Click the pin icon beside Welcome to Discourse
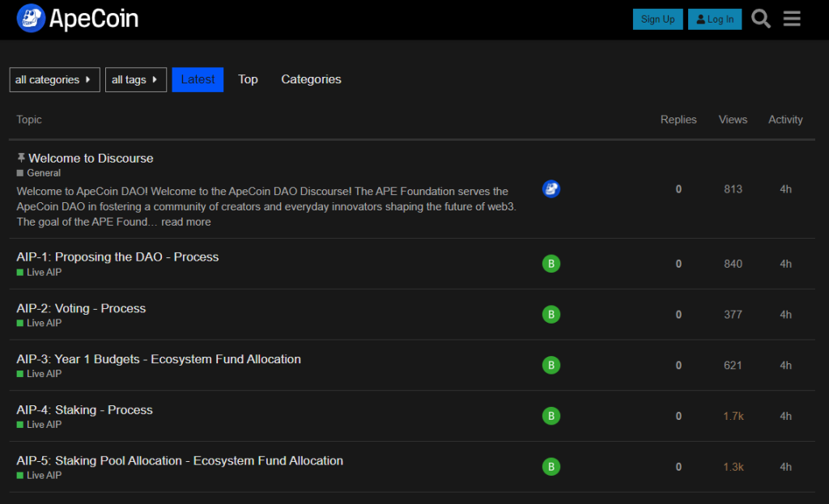829x504 pixels. point(21,158)
